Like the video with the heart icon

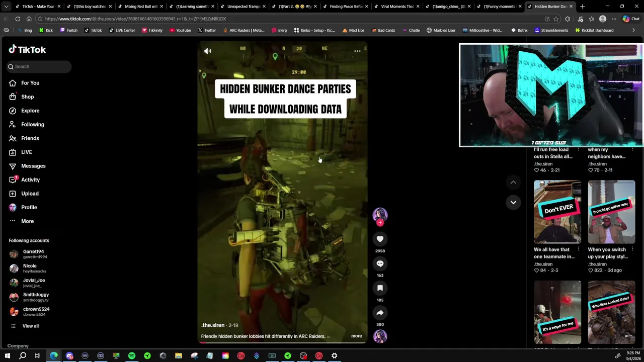tap(380, 239)
